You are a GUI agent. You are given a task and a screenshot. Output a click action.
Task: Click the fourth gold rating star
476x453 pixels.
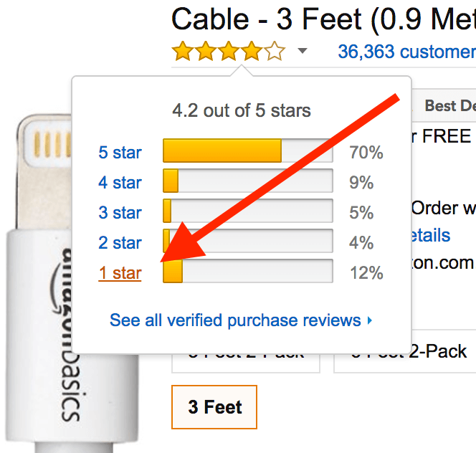252,51
